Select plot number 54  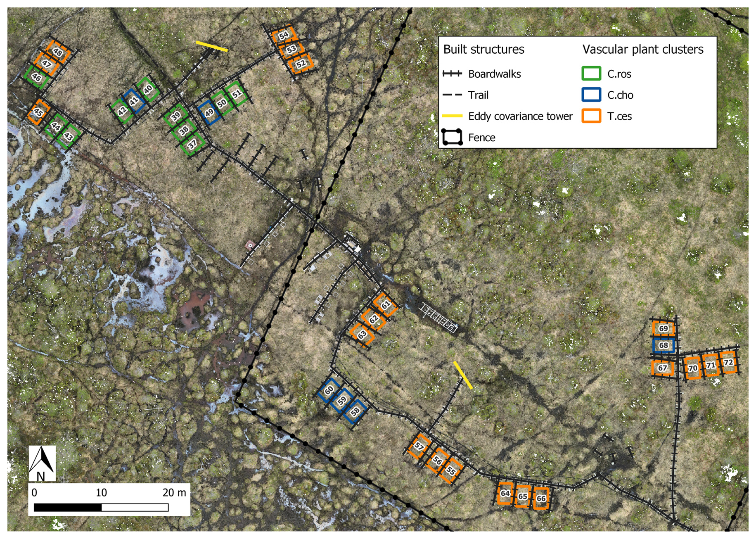pos(284,35)
